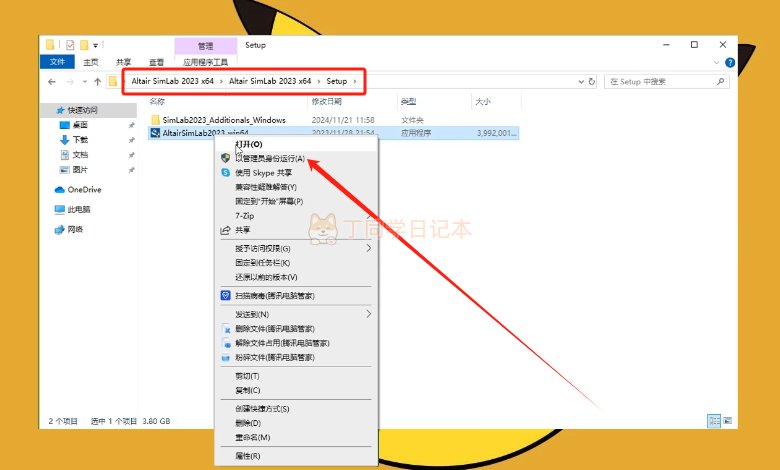Select SimLab2023_Additionals_Windows folder

click(224, 120)
